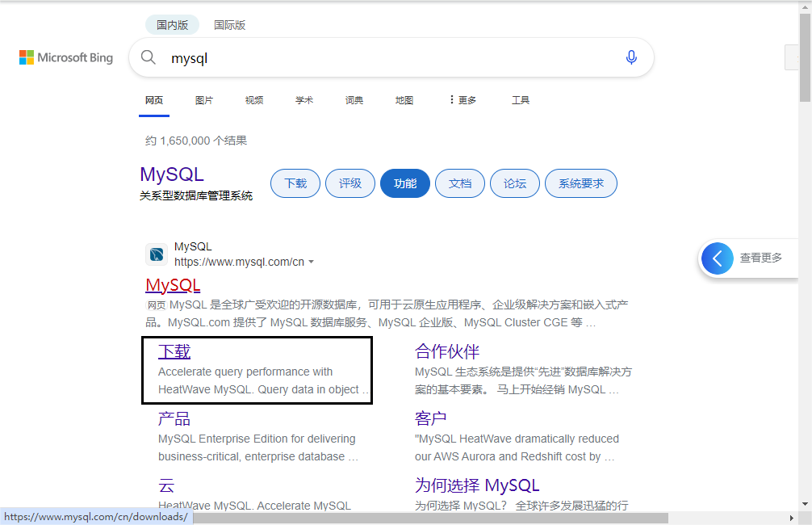The height and width of the screenshot is (525, 812).
Task: Select the 学术 tab
Action: tap(304, 100)
